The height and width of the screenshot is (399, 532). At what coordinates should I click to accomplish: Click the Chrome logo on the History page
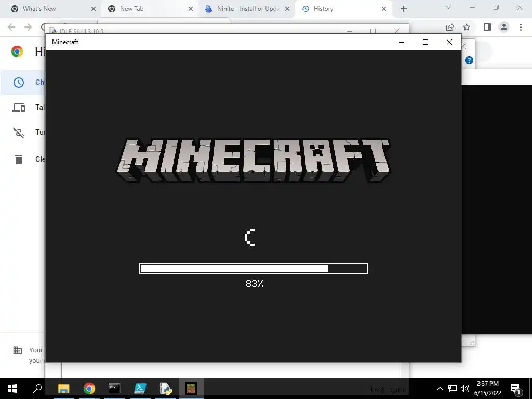17,51
